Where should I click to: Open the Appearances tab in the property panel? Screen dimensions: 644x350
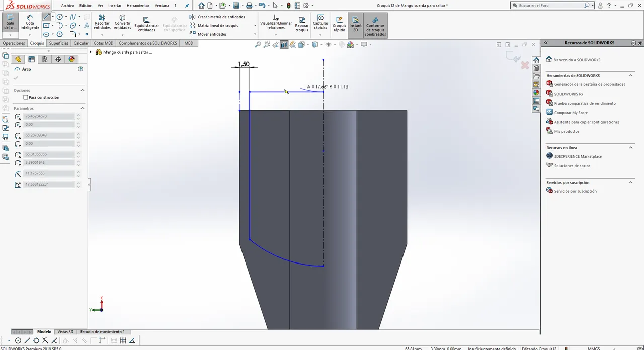tap(71, 59)
